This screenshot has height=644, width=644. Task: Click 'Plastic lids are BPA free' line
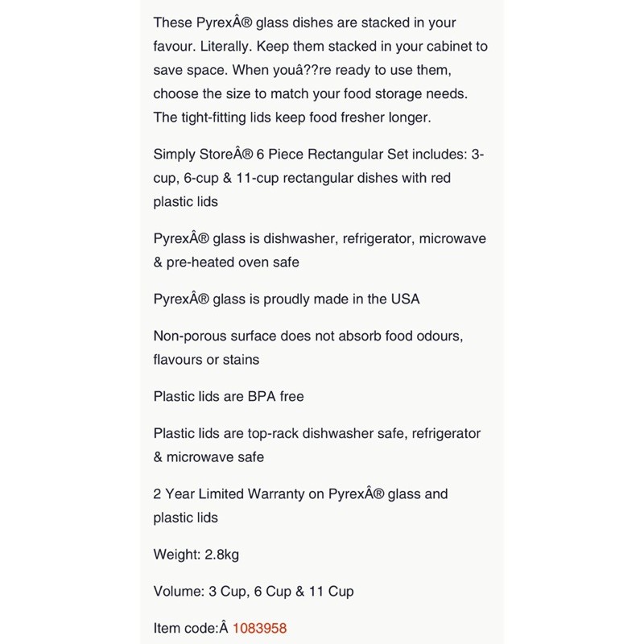[228, 396]
